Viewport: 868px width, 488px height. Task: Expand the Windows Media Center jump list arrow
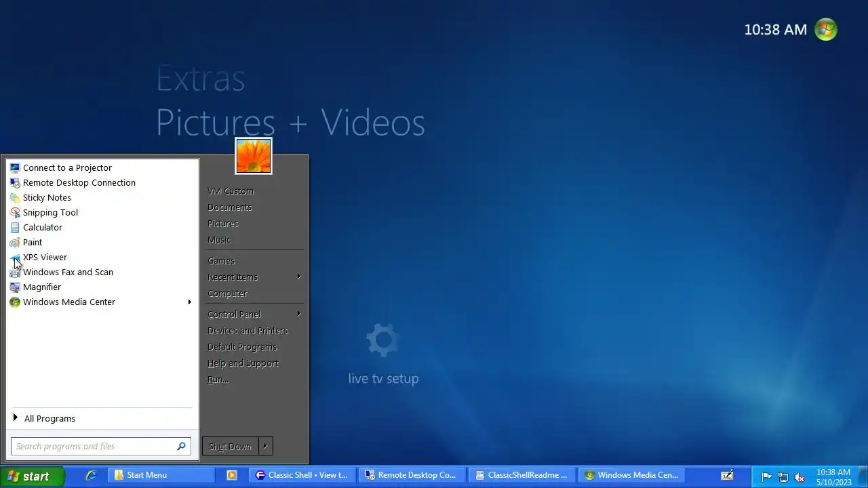coord(189,302)
